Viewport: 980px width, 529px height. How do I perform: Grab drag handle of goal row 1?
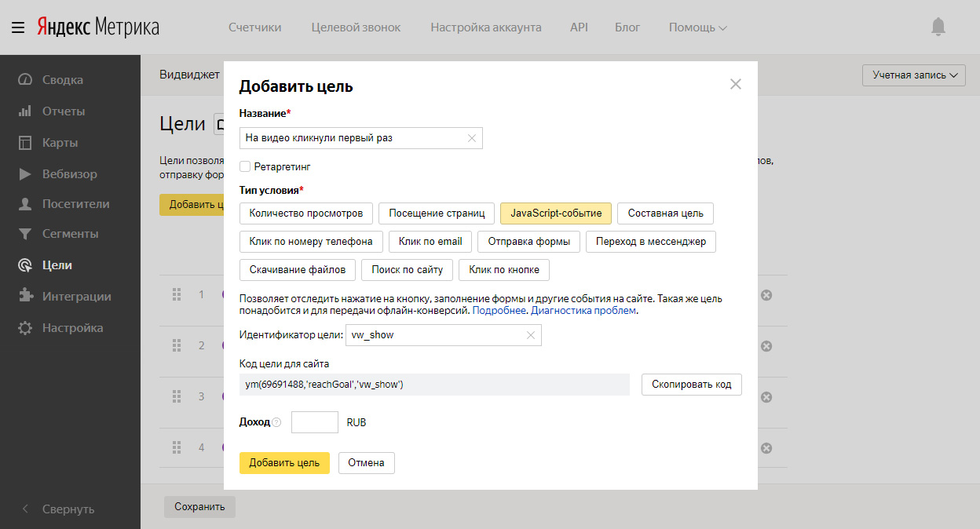pos(177,294)
